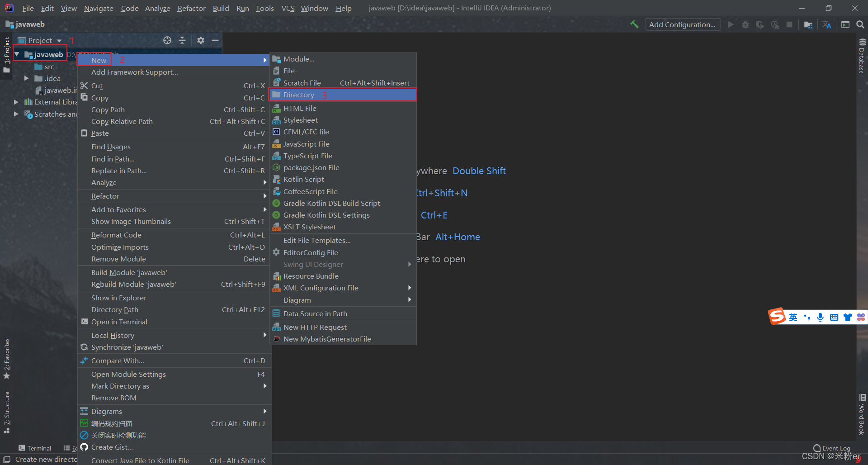Expand the Refactor submenu in context menu
The height and width of the screenshot is (465, 868).
pos(175,196)
